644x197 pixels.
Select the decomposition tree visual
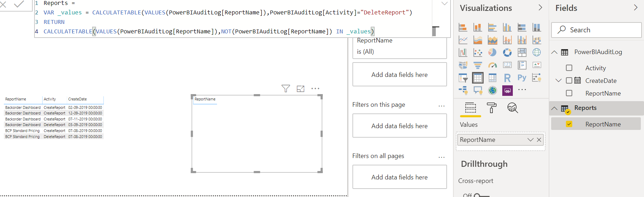click(x=463, y=90)
